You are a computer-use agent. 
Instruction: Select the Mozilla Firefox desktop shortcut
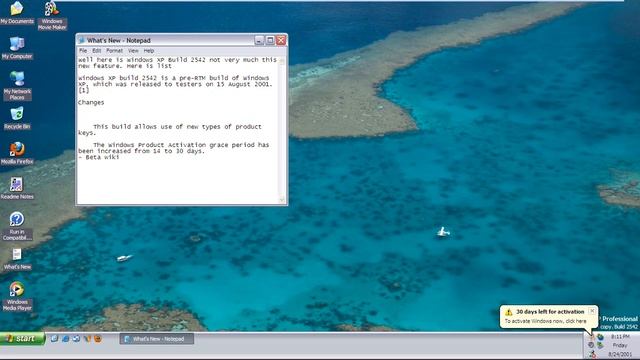[x=17, y=153]
